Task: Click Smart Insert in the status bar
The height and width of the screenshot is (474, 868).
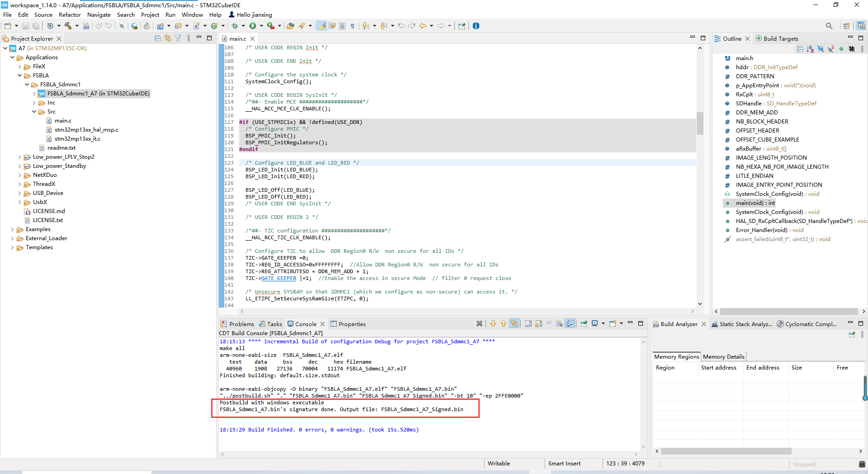Action: pyautogui.click(x=564, y=463)
